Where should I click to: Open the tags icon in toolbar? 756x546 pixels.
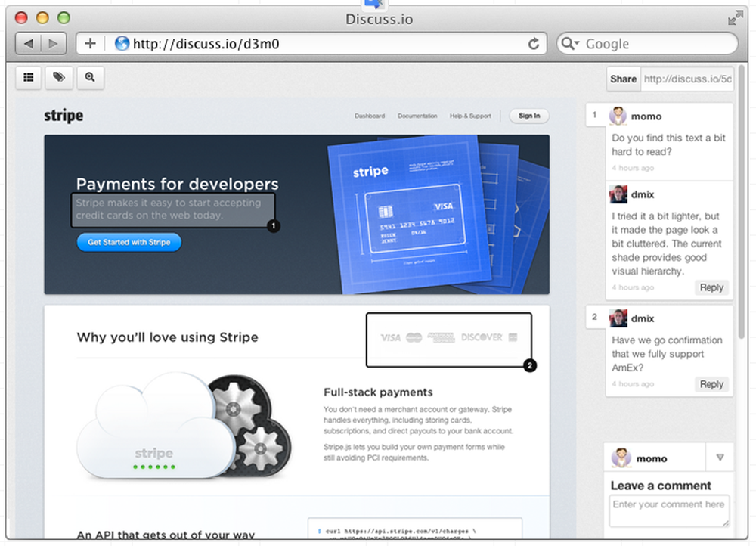pyautogui.click(x=59, y=78)
